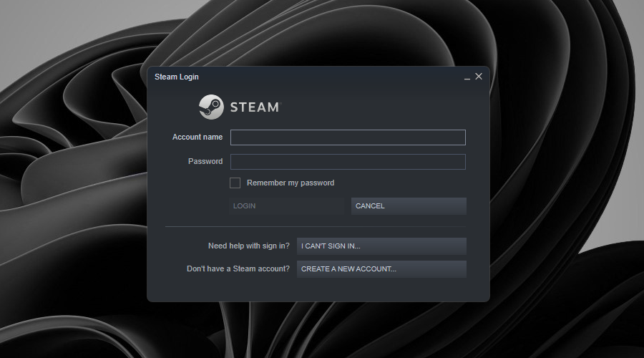Click the Steam Login title text
The width and height of the screenshot is (644, 358).
(177, 77)
